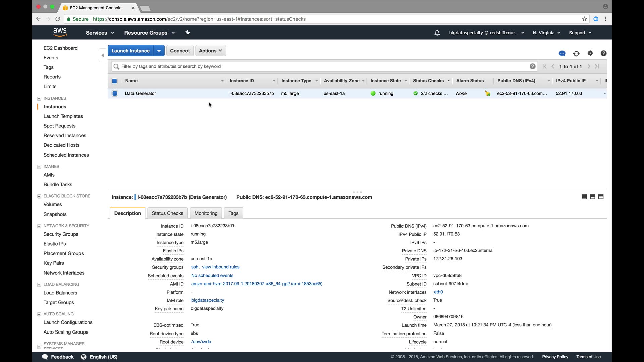Click the pin shortcut icon in navbar
This screenshot has height=362, width=644.
point(187,33)
